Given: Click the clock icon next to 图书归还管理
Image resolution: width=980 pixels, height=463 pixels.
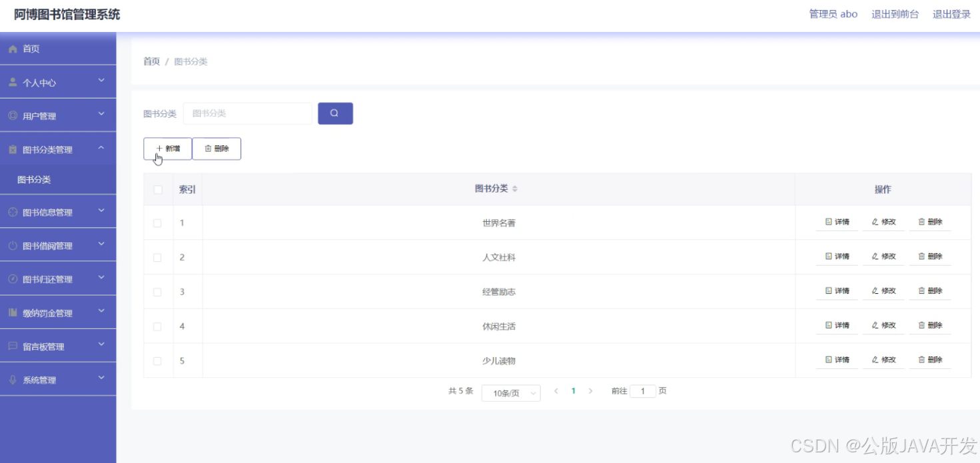Looking at the screenshot, I should click(13, 279).
